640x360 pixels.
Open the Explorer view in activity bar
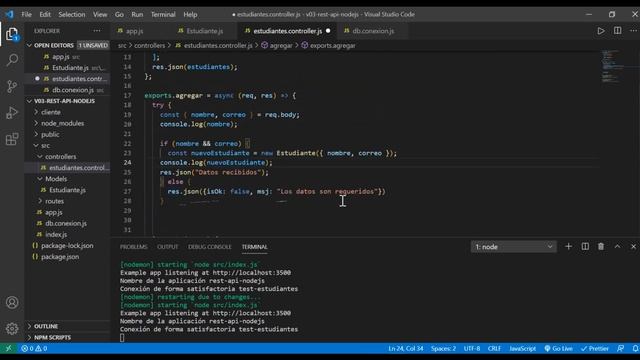tap(12, 34)
